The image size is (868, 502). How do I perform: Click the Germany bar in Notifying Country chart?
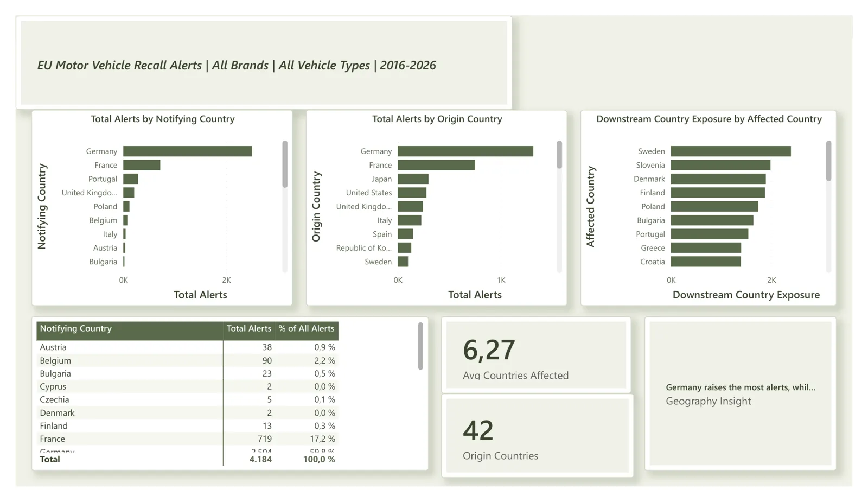188,151
